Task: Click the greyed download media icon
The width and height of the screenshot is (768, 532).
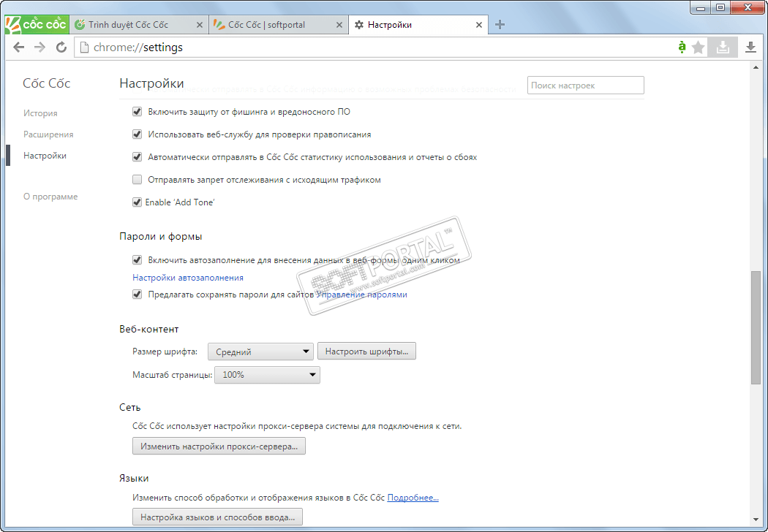Action: (723, 47)
